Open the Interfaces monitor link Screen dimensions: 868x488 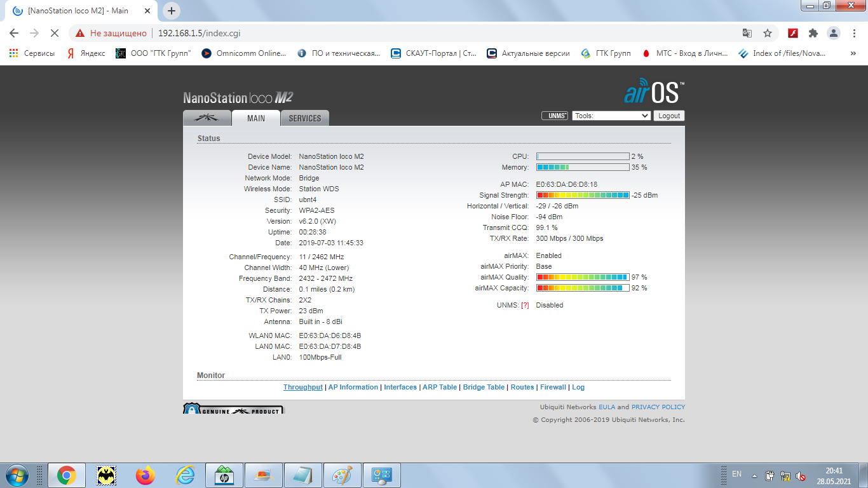point(400,387)
